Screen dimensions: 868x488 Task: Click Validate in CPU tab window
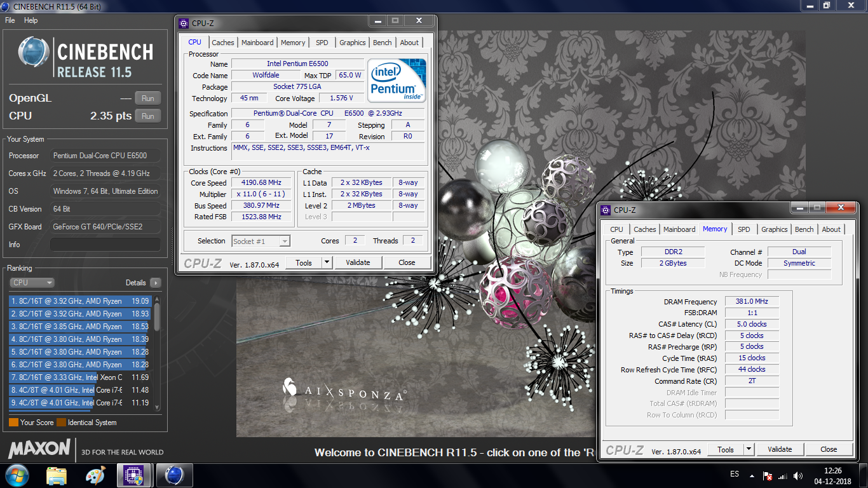358,262
